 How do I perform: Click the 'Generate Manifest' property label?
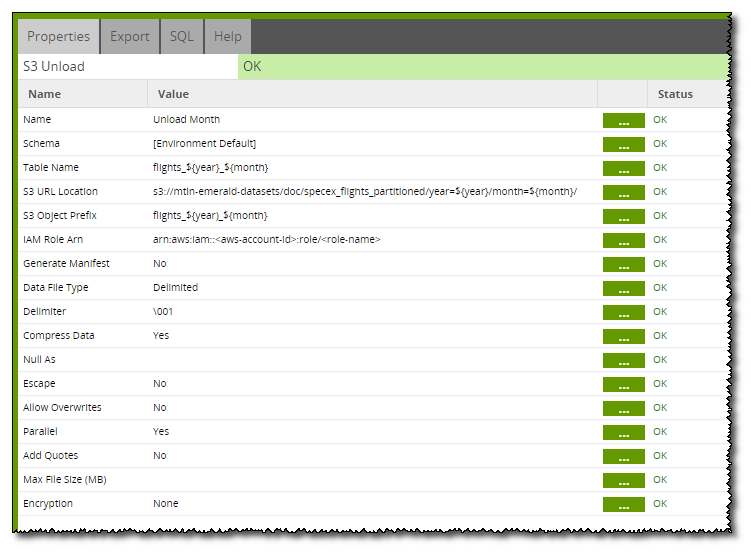66,263
